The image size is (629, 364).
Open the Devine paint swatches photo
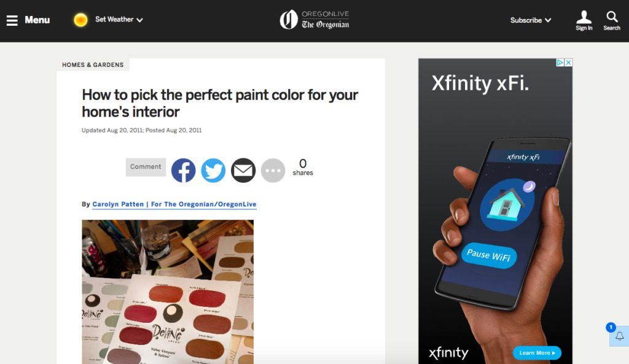(x=168, y=292)
